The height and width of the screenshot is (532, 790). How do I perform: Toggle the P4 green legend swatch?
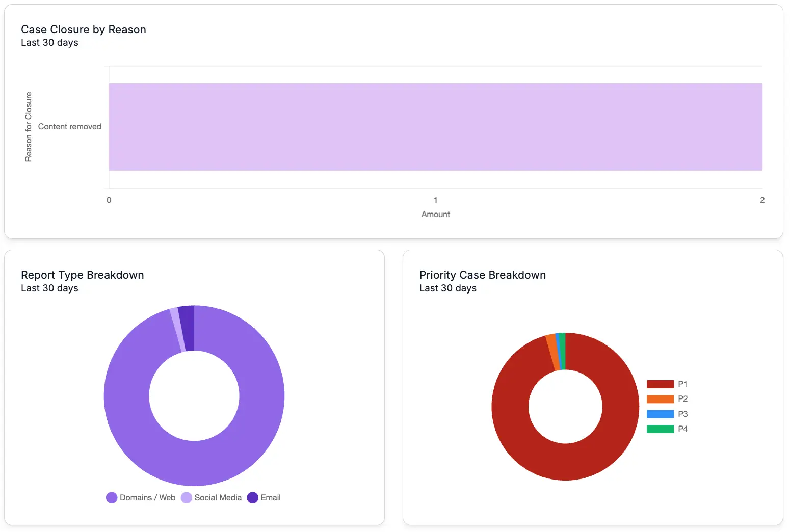pyautogui.click(x=660, y=429)
